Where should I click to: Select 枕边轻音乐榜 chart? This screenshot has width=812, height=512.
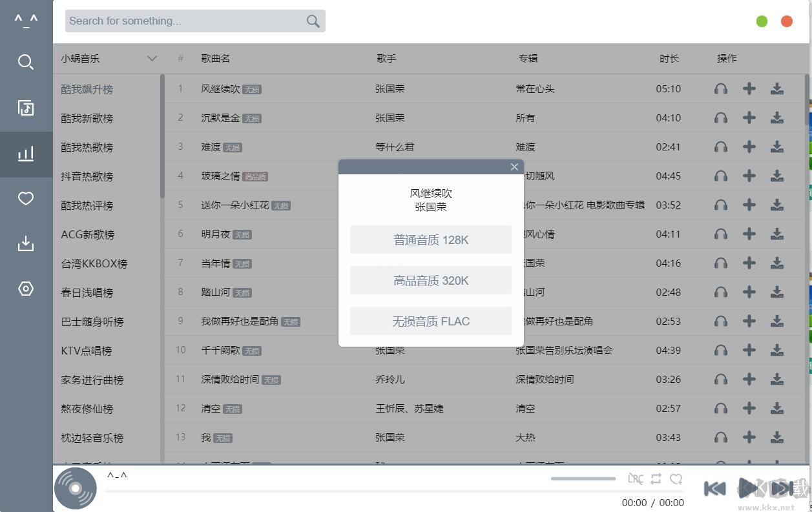pos(92,438)
